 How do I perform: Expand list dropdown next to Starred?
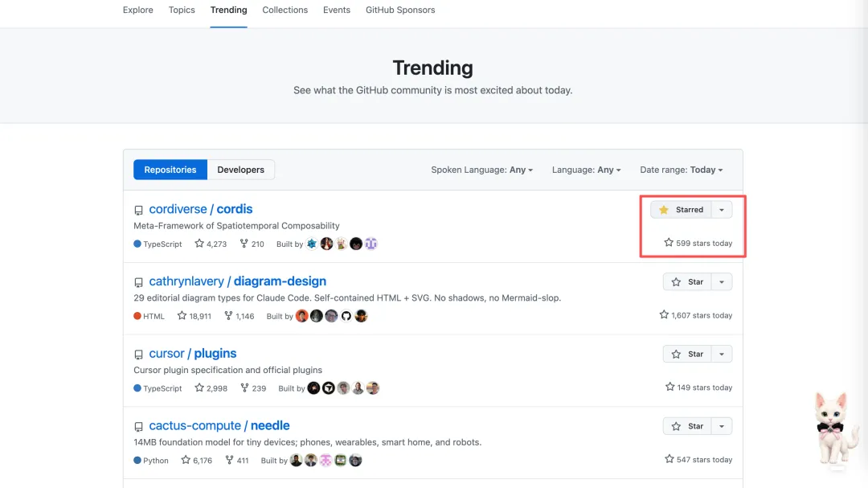point(722,210)
